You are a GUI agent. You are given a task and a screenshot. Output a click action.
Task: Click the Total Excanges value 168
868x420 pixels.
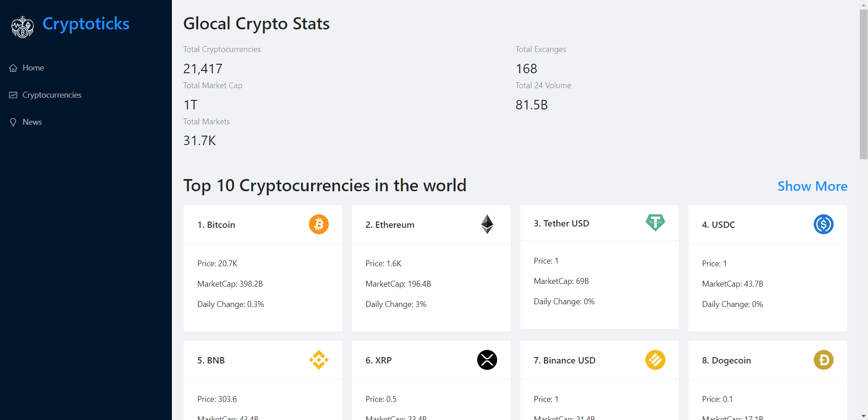click(x=526, y=69)
